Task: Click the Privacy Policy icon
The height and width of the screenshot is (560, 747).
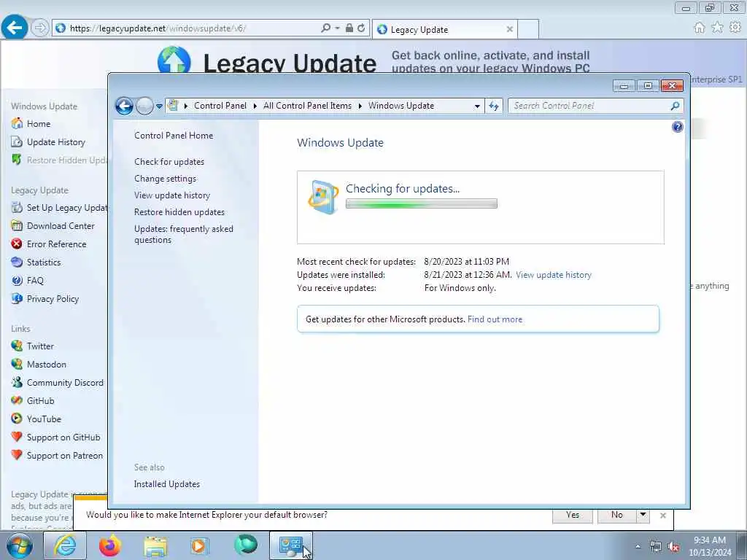Action: (x=17, y=298)
